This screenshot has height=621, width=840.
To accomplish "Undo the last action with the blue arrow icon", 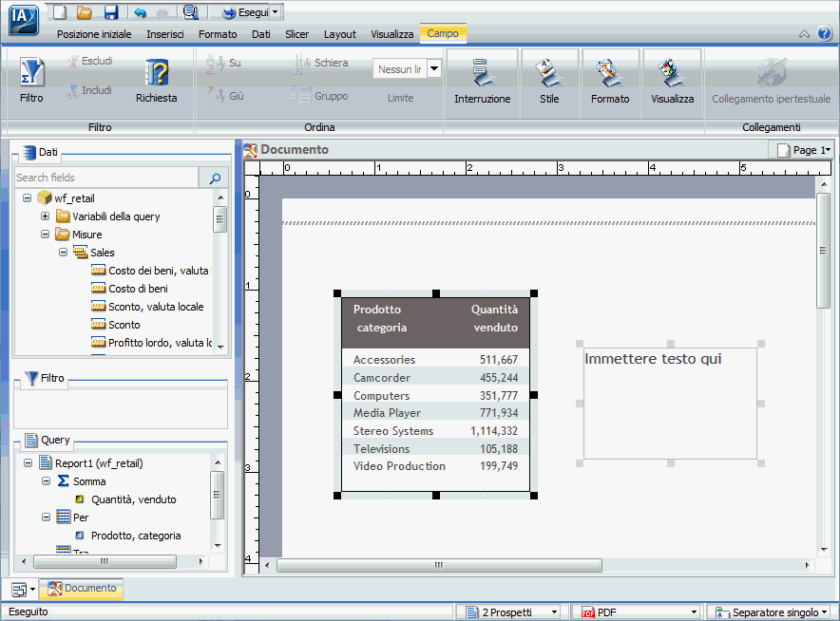I will (140, 12).
